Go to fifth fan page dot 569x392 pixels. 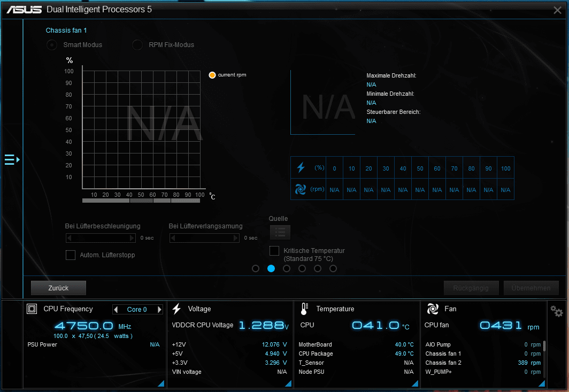(x=318, y=268)
